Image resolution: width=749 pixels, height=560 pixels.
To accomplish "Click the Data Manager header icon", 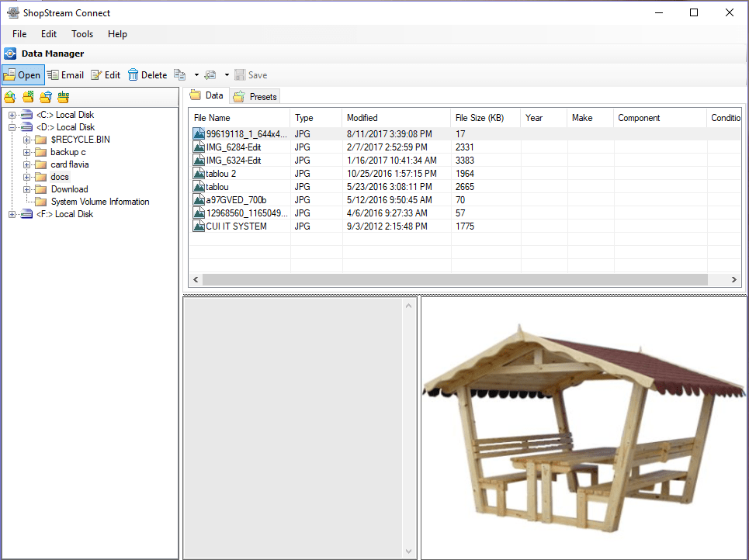I will point(10,54).
